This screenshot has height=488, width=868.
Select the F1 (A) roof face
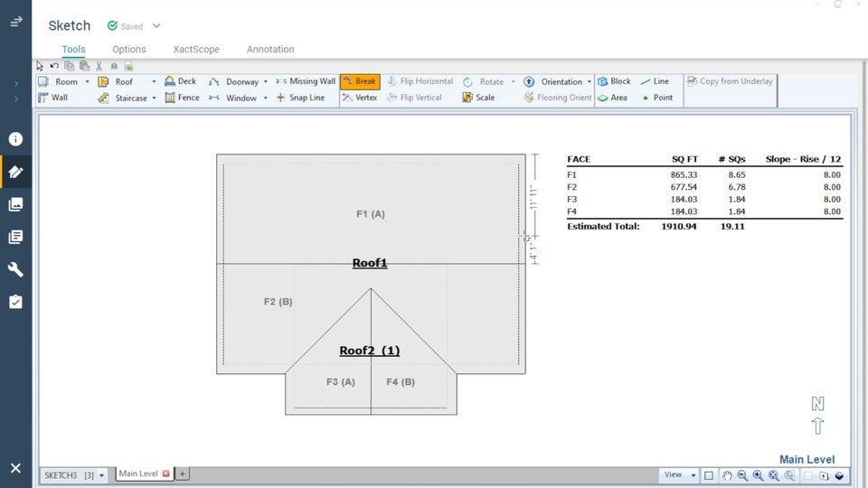[371, 214]
